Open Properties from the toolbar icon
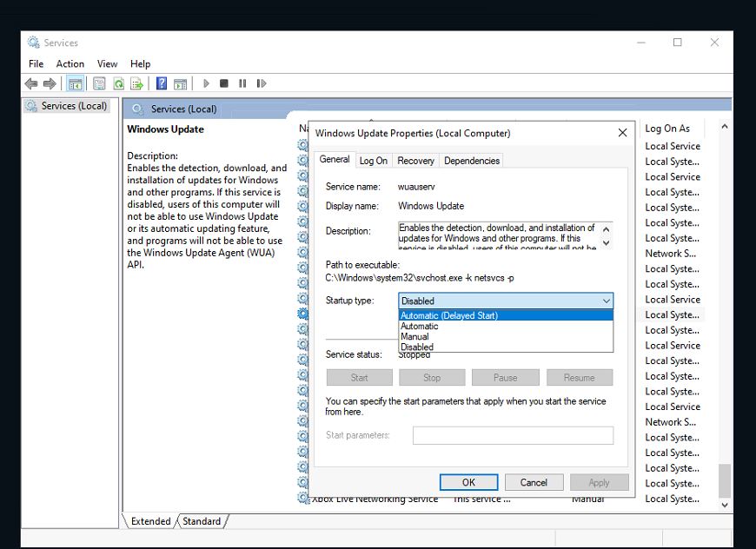Image resolution: width=756 pixels, height=549 pixels. tap(99, 84)
